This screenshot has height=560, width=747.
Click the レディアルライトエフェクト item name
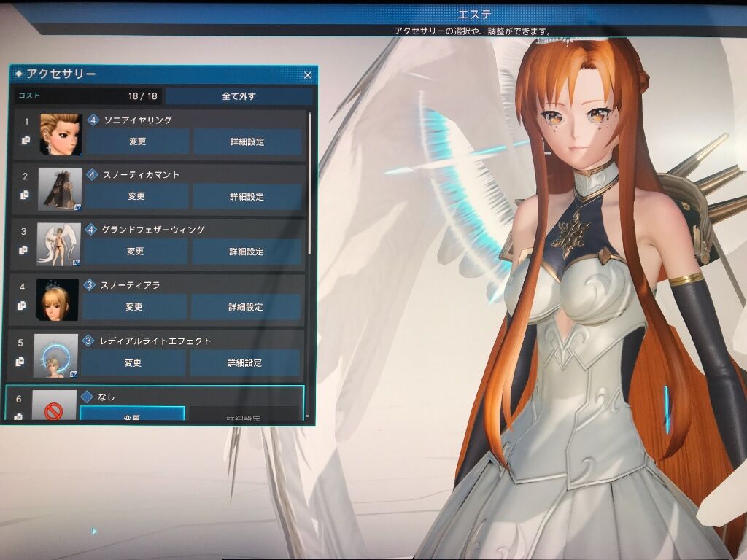(155, 341)
